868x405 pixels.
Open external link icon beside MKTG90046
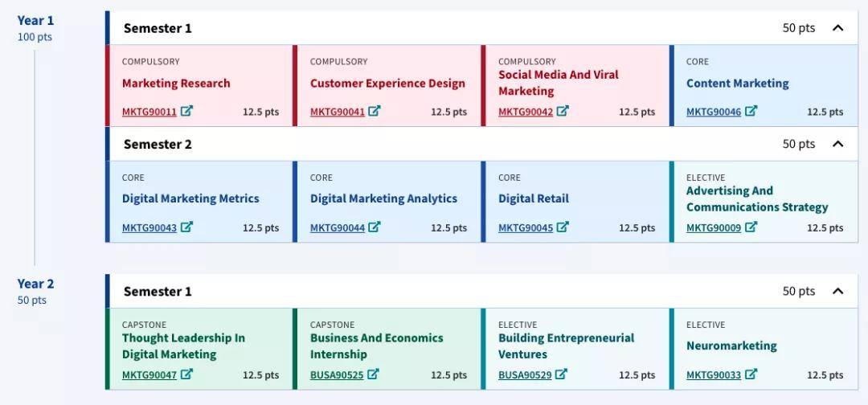[x=751, y=112]
